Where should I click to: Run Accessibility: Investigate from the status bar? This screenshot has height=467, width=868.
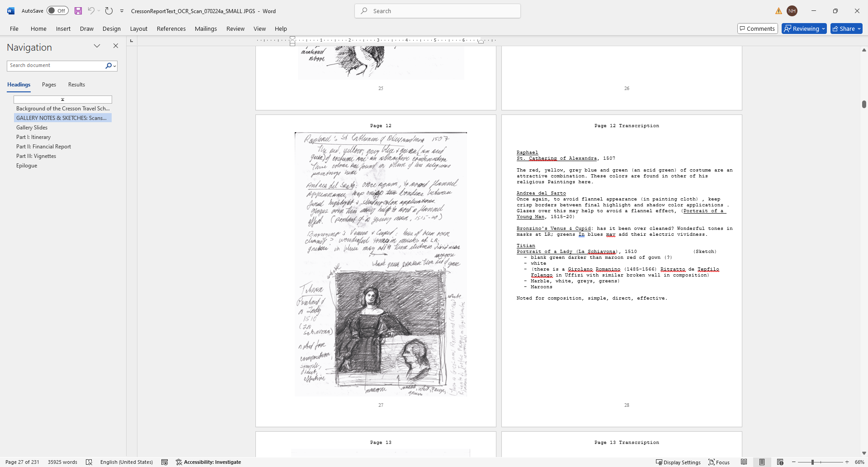click(208, 462)
